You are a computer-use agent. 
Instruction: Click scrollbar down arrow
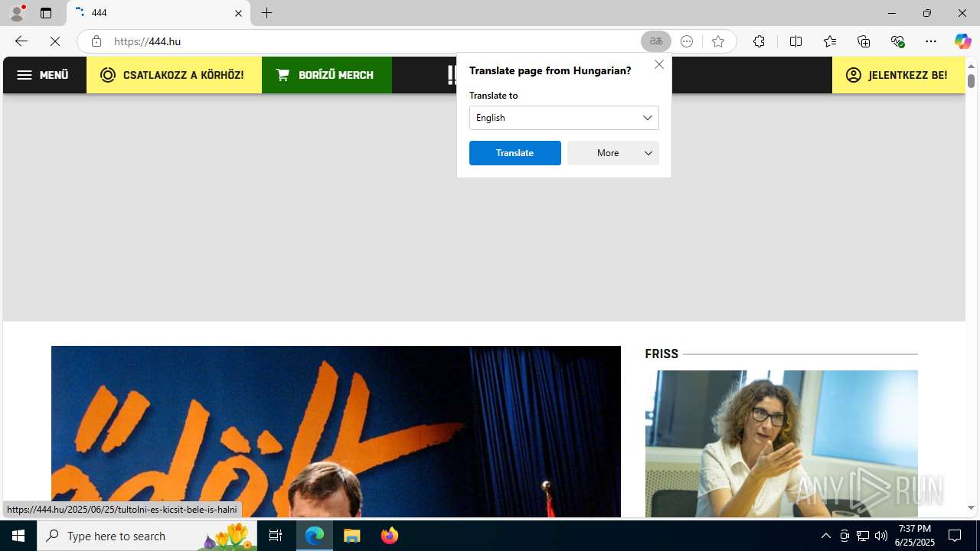tap(971, 508)
